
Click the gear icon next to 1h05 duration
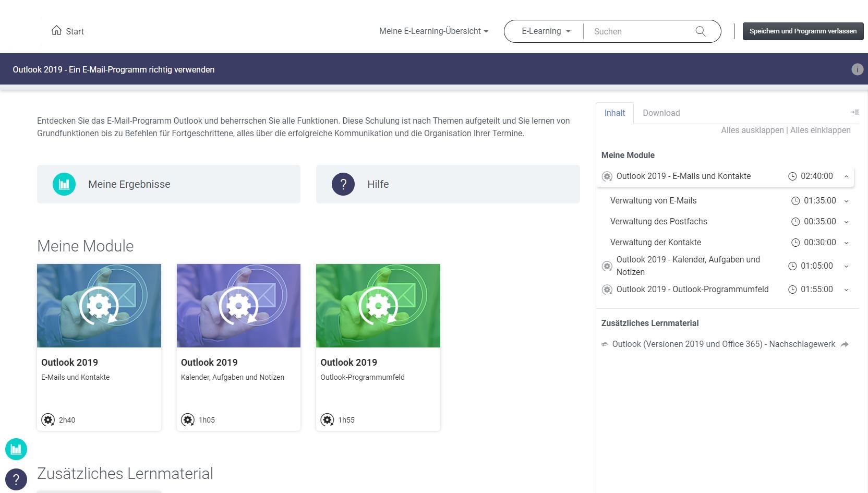188,419
